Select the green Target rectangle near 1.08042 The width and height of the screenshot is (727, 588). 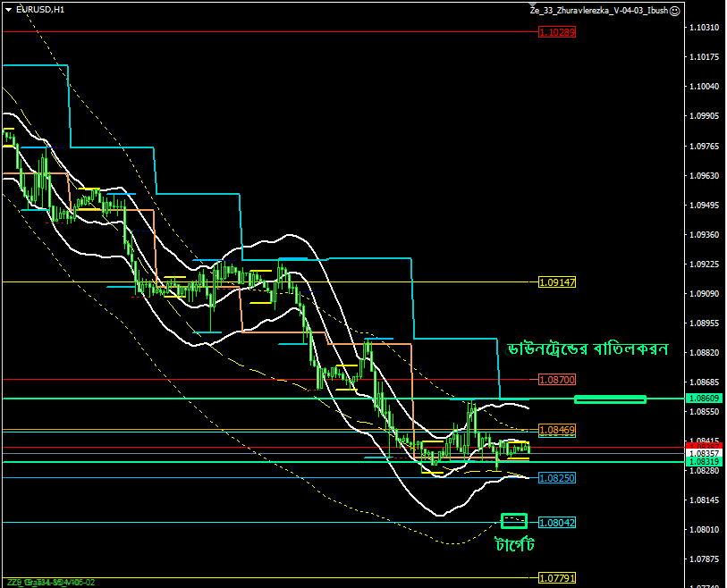[514, 521]
